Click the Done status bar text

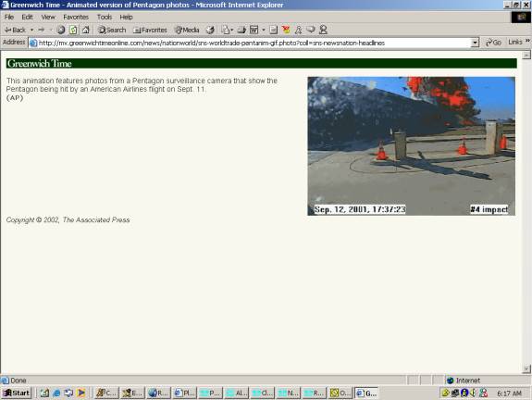(19, 381)
